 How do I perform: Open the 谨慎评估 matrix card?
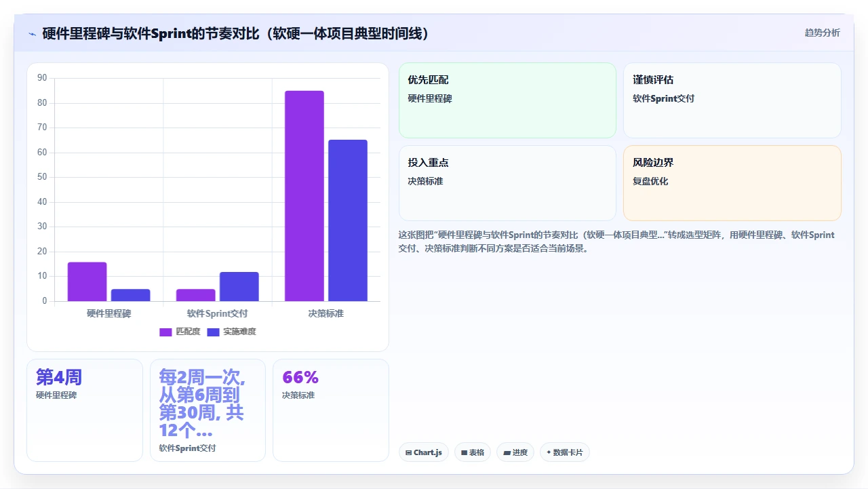click(732, 100)
